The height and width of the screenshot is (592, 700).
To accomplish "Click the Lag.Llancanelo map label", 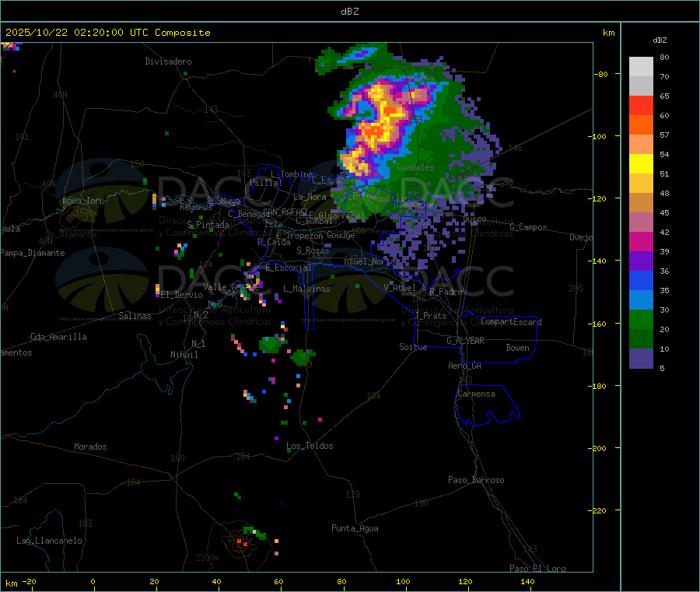I will [x=50, y=541].
